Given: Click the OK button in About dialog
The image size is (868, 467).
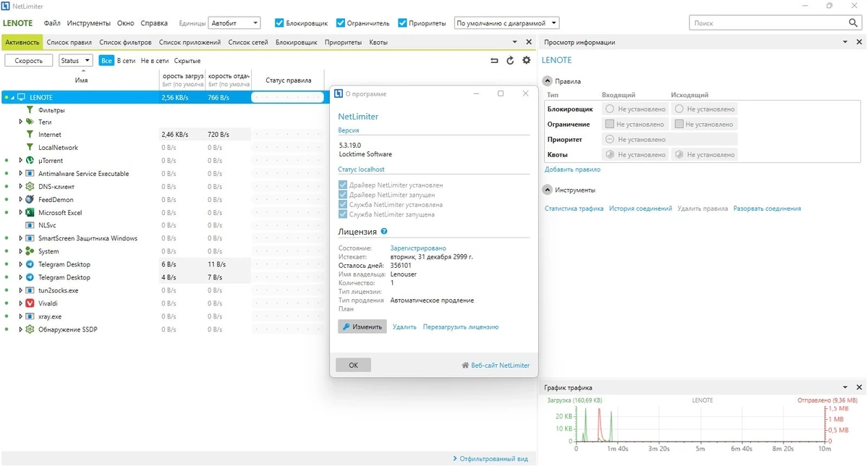Looking at the screenshot, I should point(353,365).
